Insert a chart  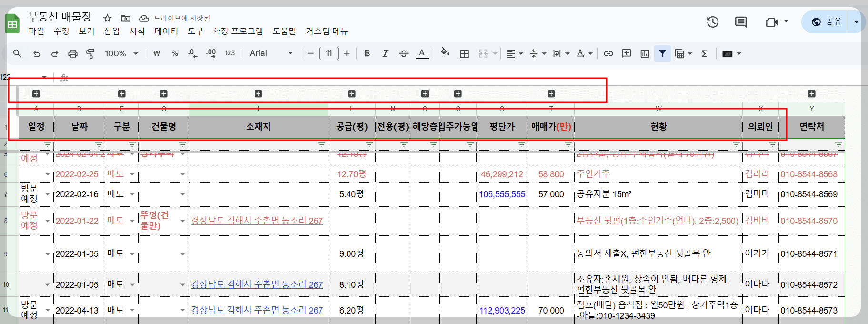[x=645, y=53]
